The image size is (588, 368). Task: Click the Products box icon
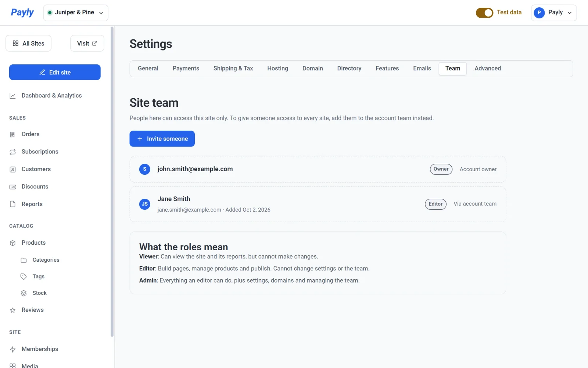(x=12, y=243)
